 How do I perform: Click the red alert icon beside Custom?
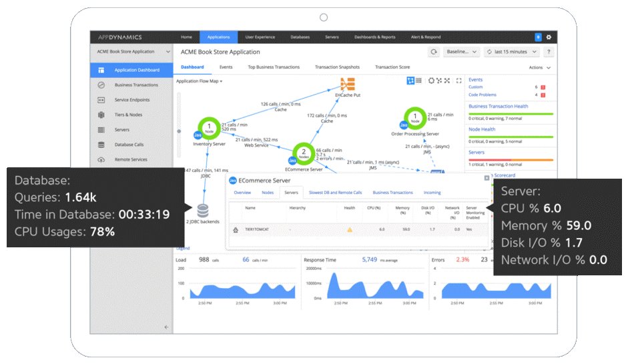pyautogui.click(x=543, y=87)
